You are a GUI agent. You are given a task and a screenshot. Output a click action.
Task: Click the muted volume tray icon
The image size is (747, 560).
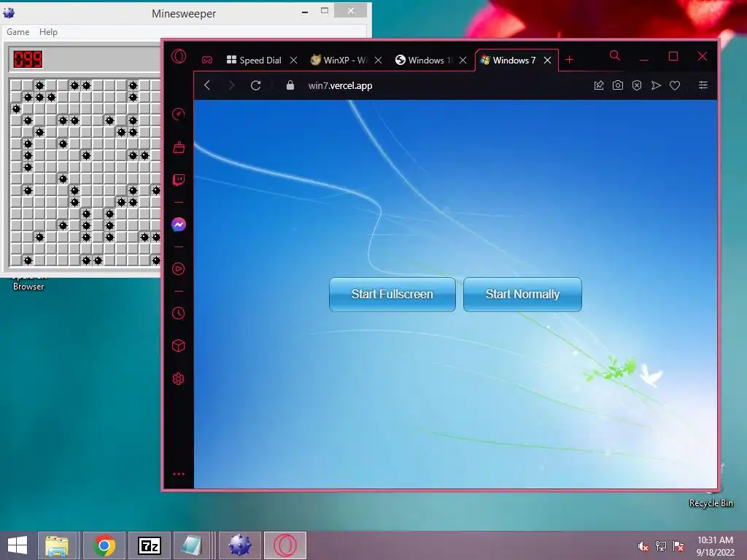(x=643, y=546)
